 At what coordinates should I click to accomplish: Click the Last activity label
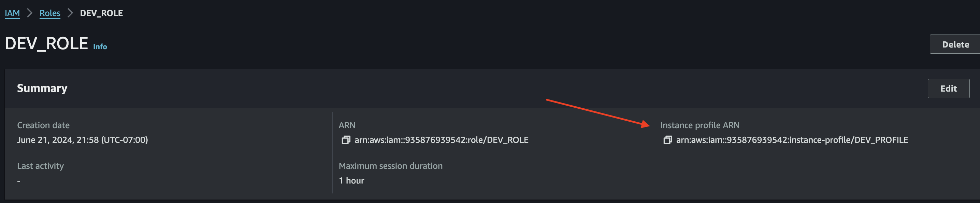[x=40, y=166]
